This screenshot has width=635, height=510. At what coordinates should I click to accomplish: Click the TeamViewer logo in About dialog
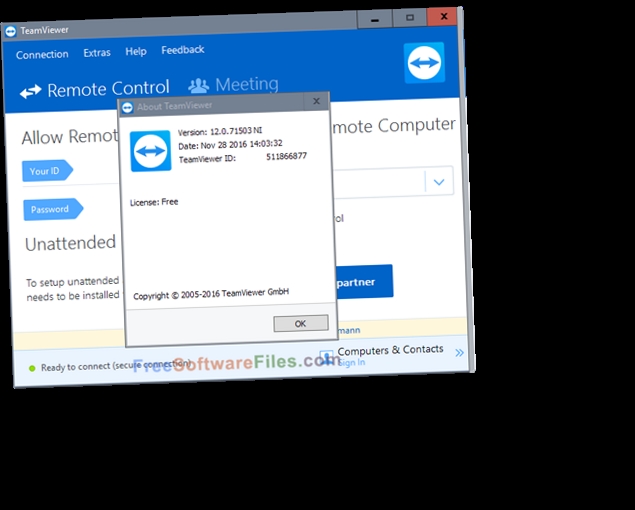(150, 151)
